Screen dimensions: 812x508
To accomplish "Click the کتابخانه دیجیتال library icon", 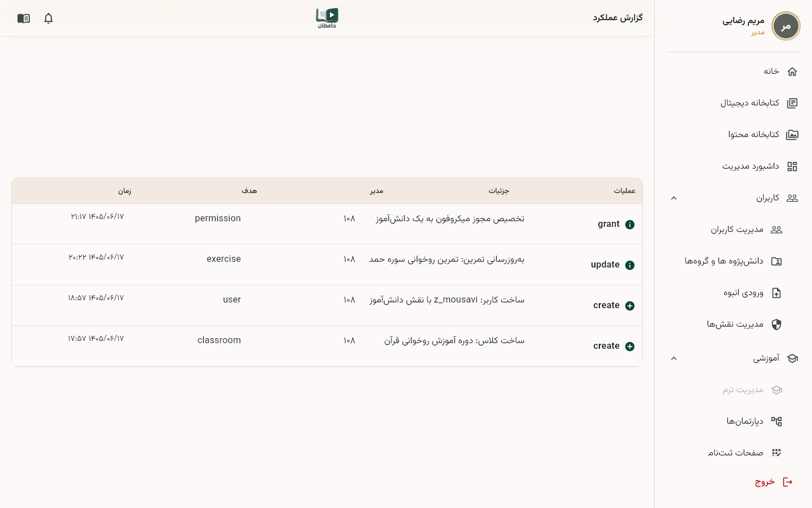I will tap(792, 103).
